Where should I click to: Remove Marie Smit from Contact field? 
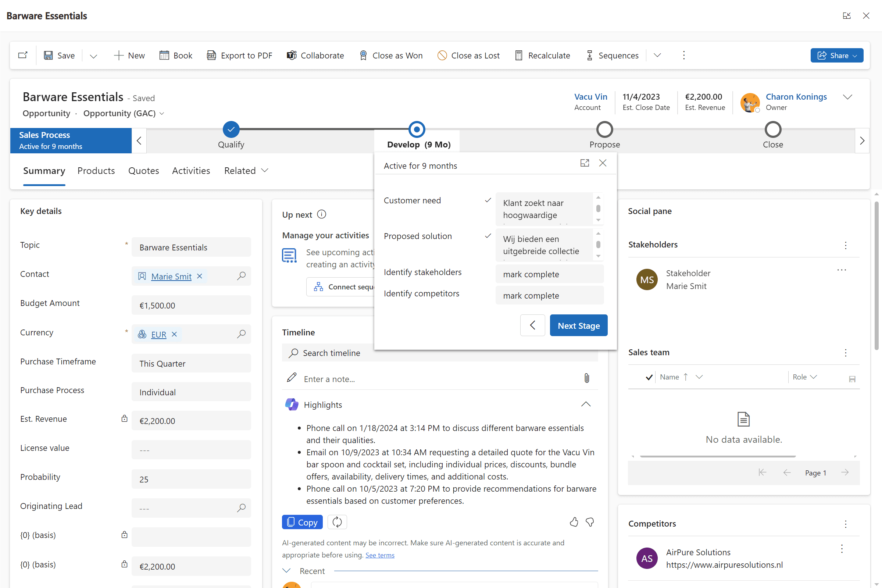pos(199,276)
